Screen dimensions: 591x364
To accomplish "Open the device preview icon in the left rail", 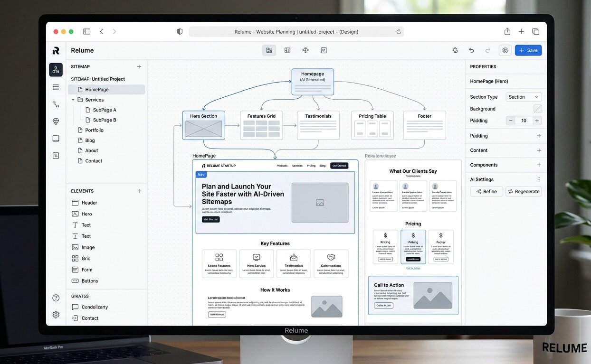I will tap(56, 139).
